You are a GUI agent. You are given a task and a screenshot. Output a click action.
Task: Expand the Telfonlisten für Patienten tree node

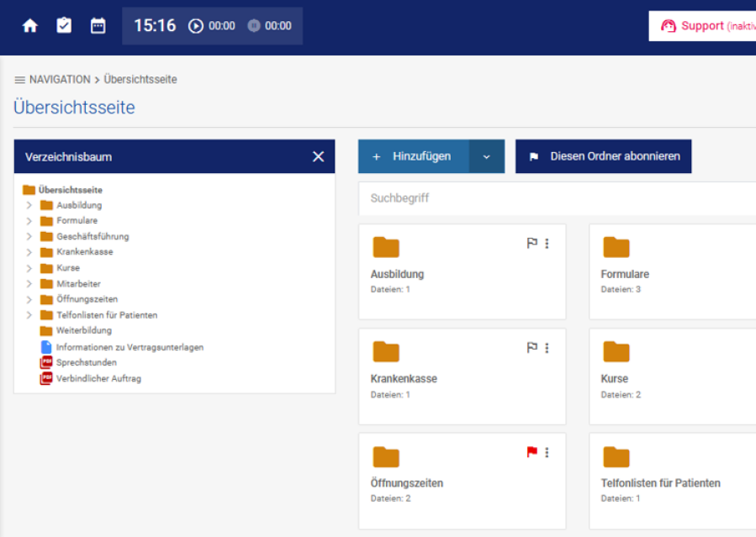29,315
